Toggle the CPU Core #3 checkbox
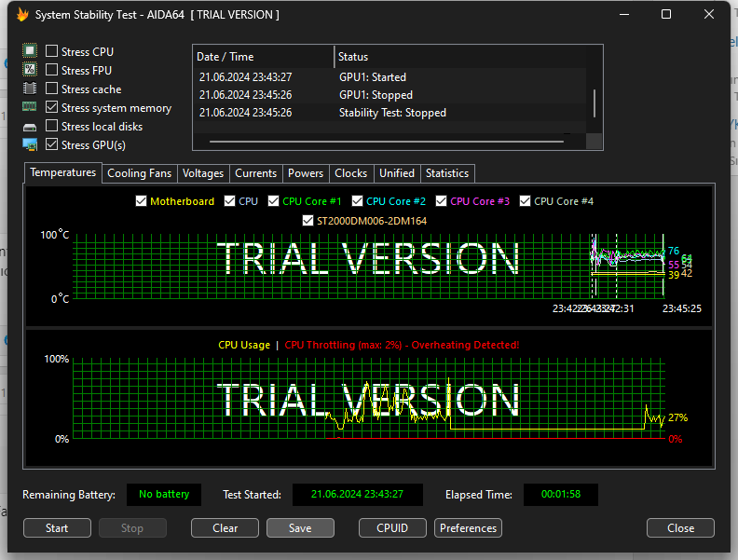 [x=441, y=201]
